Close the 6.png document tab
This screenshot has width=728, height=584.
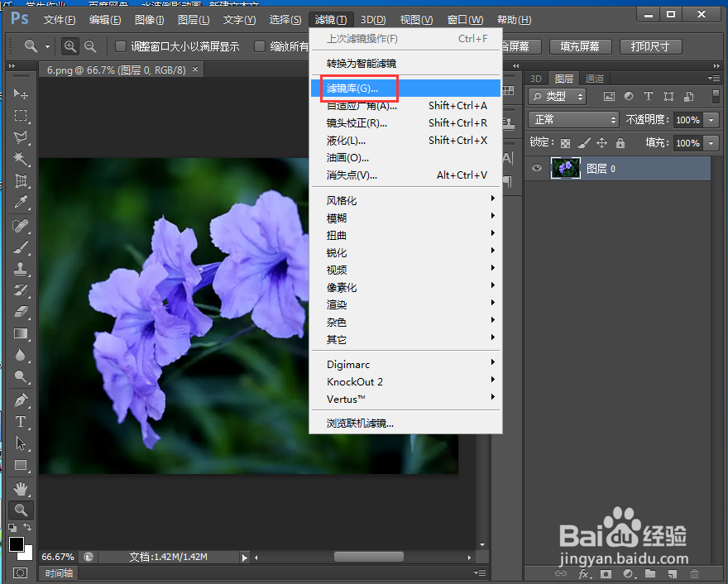pyautogui.click(x=195, y=69)
